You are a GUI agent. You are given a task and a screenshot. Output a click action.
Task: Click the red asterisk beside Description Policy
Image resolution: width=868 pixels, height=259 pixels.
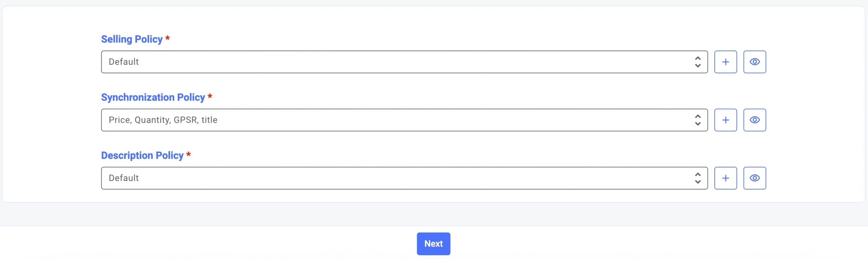(189, 154)
